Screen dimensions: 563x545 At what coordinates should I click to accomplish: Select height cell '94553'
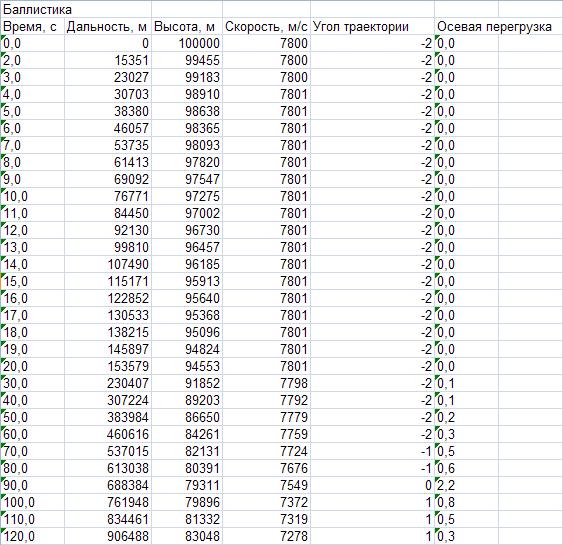[187, 367]
